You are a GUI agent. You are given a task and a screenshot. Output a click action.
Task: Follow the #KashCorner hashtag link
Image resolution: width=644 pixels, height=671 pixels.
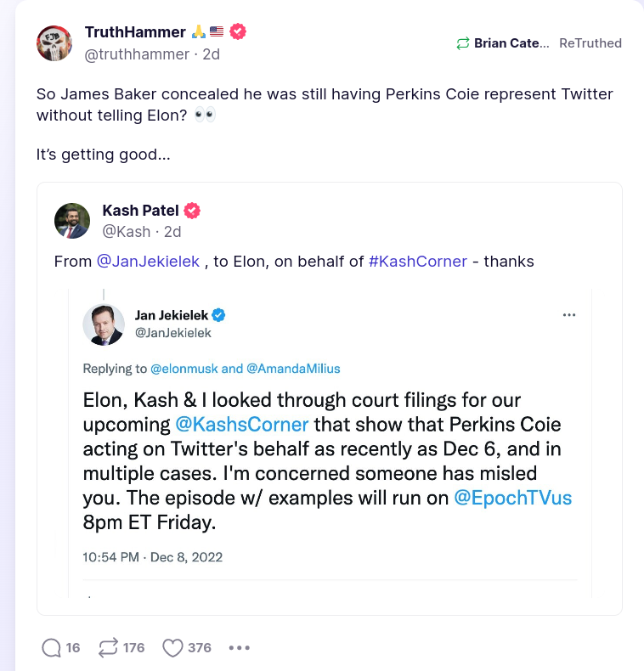(x=418, y=262)
